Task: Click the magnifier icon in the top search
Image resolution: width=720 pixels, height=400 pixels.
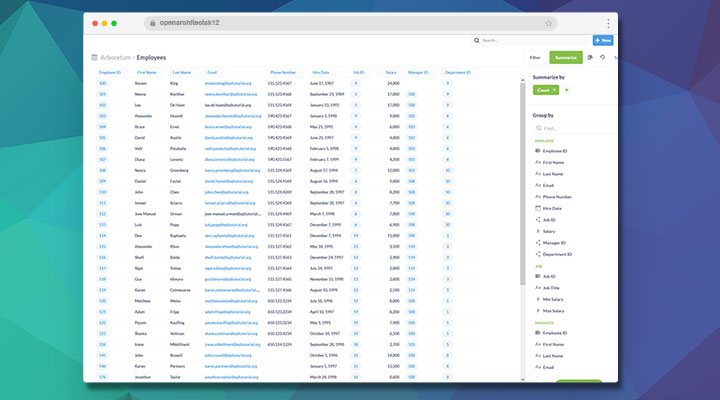Action: 477,40
